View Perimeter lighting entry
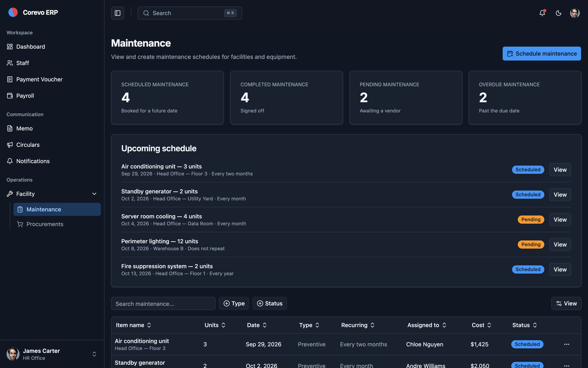The width and height of the screenshot is (588, 368). click(x=560, y=245)
